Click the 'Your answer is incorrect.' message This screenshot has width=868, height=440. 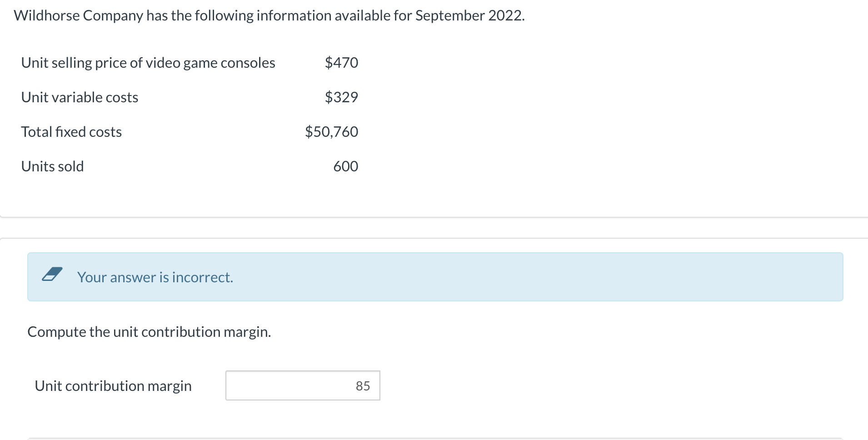point(155,277)
